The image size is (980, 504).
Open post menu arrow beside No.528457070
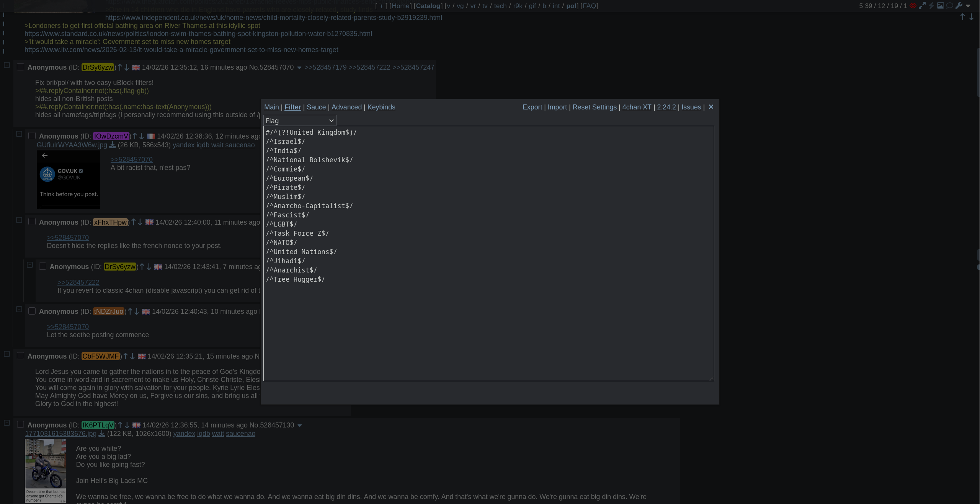click(x=299, y=68)
